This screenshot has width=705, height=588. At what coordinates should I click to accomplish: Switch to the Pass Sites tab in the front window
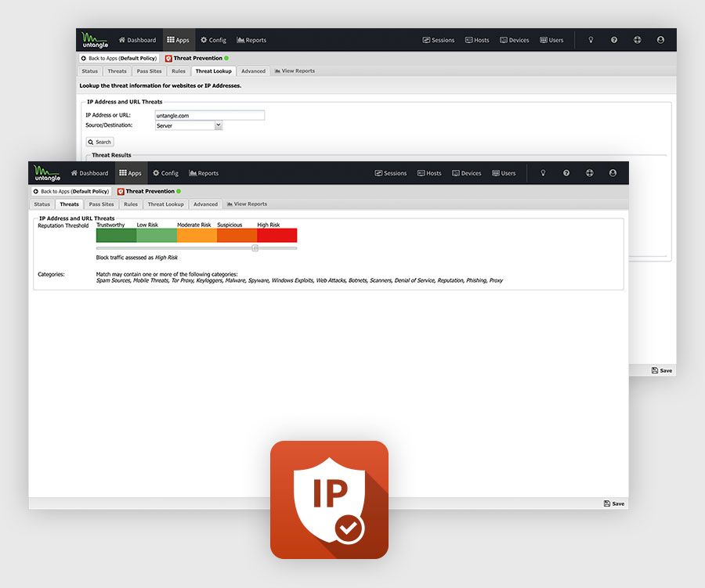pyautogui.click(x=101, y=204)
